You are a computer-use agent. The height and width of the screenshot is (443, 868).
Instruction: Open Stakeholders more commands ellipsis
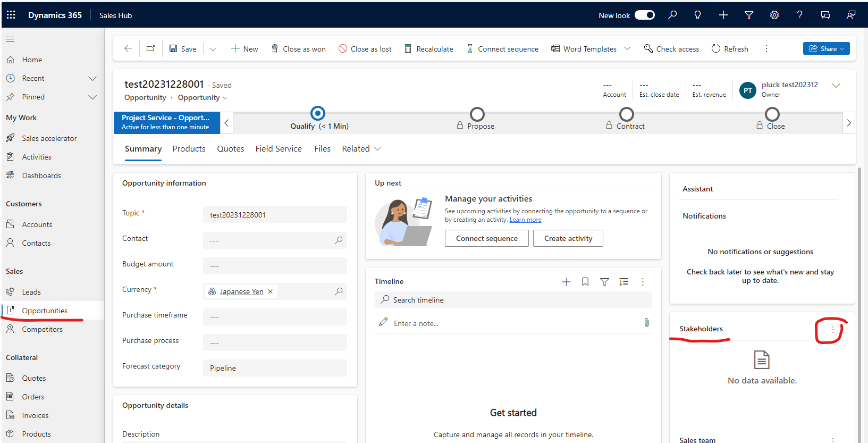pos(833,330)
